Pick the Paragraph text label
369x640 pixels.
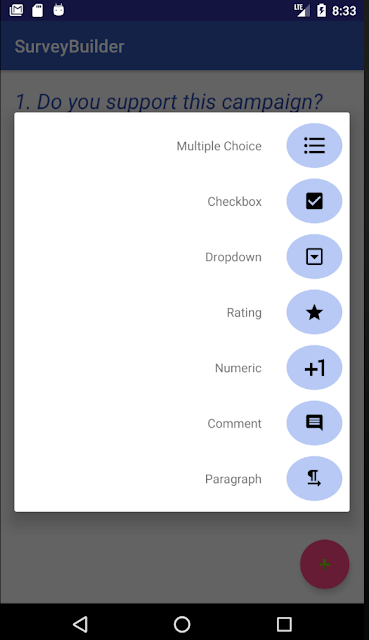click(x=233, y=479)
